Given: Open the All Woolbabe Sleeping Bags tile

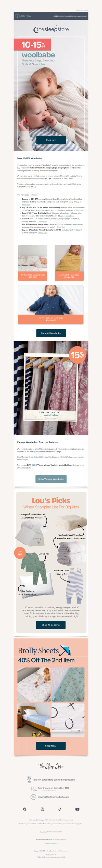Looking at the screenshot, I should coord(51,305).
